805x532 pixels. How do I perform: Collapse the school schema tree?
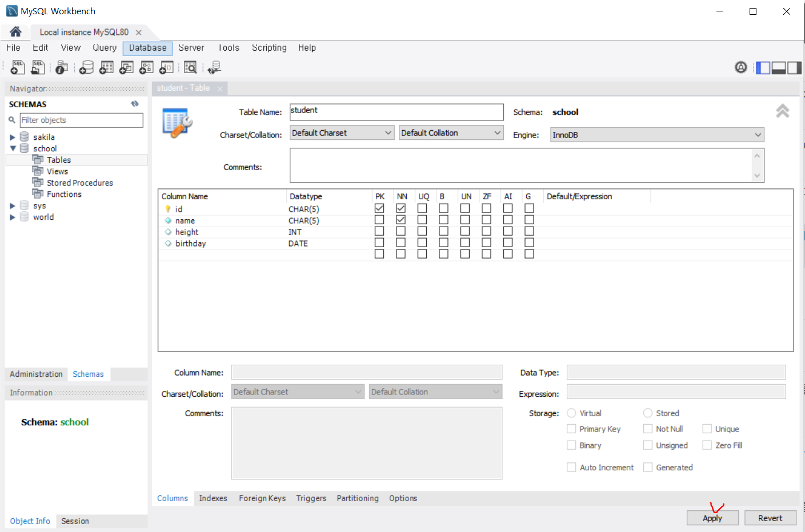click(x=13, y=148)
